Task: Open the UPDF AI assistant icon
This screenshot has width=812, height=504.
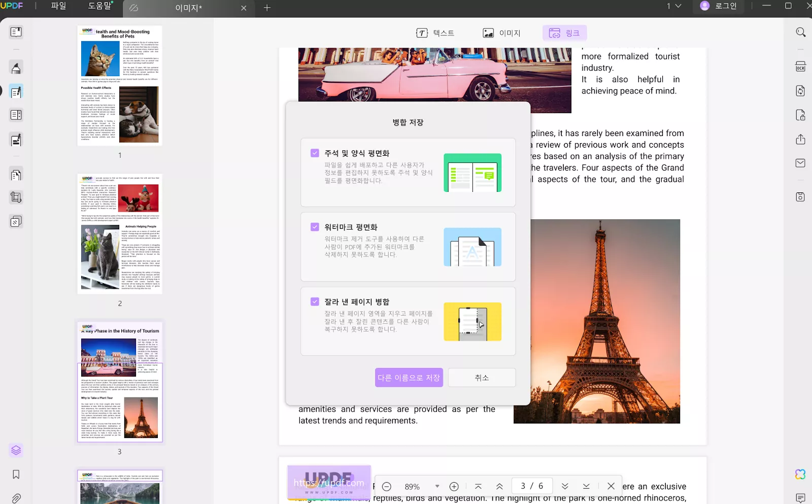Action: (x=800, y=474)
